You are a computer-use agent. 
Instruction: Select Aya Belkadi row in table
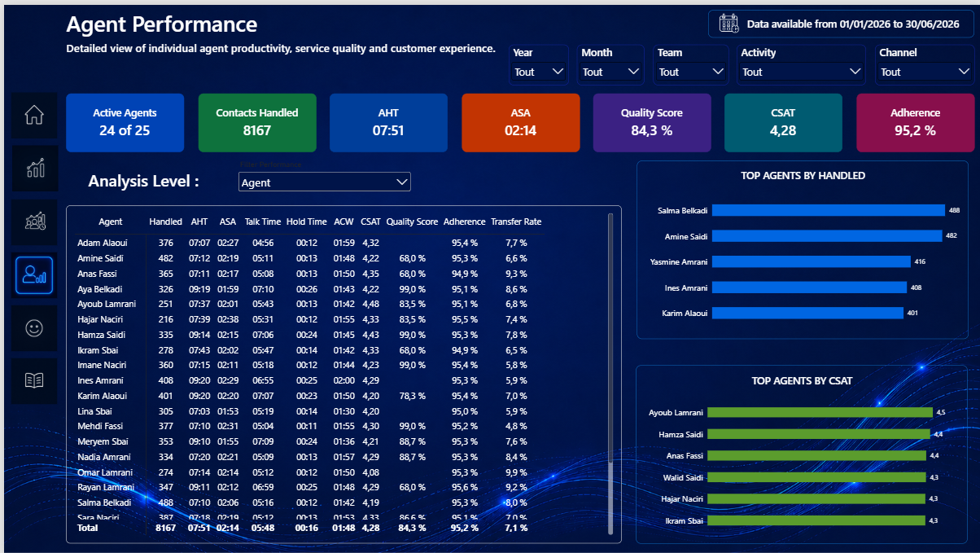309,288
